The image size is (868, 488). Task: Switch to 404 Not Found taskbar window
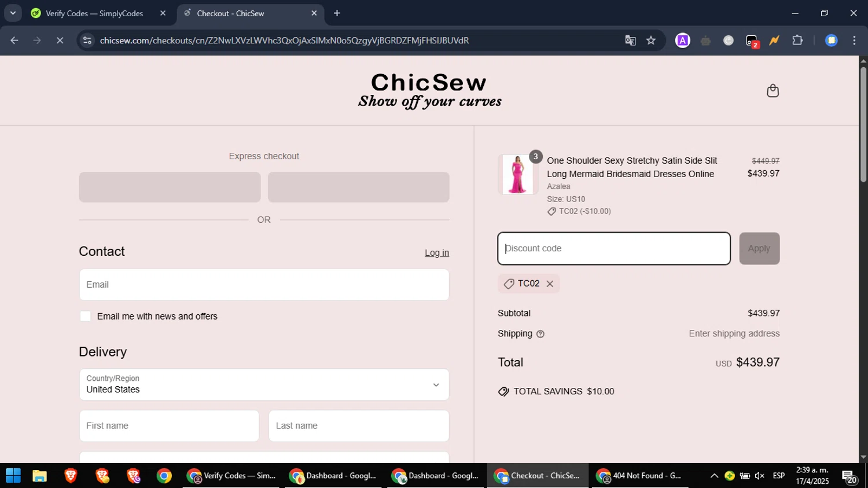(x=639, y=476)
